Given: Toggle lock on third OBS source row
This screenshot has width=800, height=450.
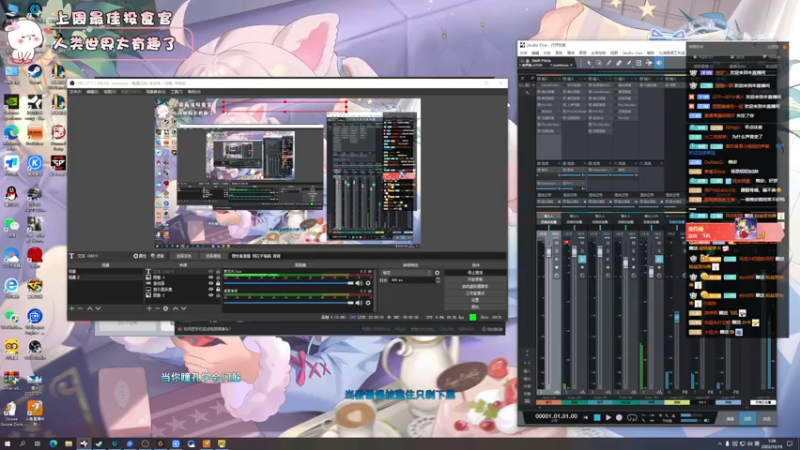Looking at the screenshot, I should pyautogui.click(x=218, y=283).
